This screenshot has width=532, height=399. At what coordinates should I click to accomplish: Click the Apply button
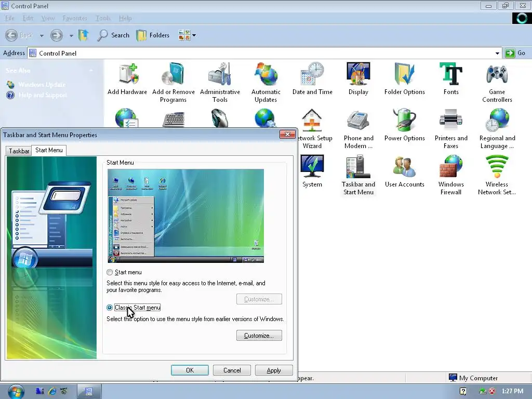[x=274, y=370]
